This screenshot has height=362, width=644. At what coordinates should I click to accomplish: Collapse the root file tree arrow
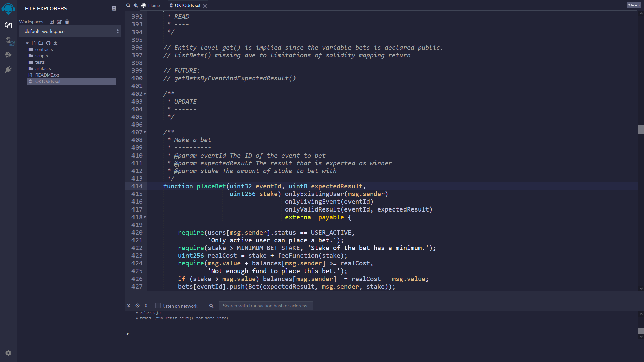27,43
